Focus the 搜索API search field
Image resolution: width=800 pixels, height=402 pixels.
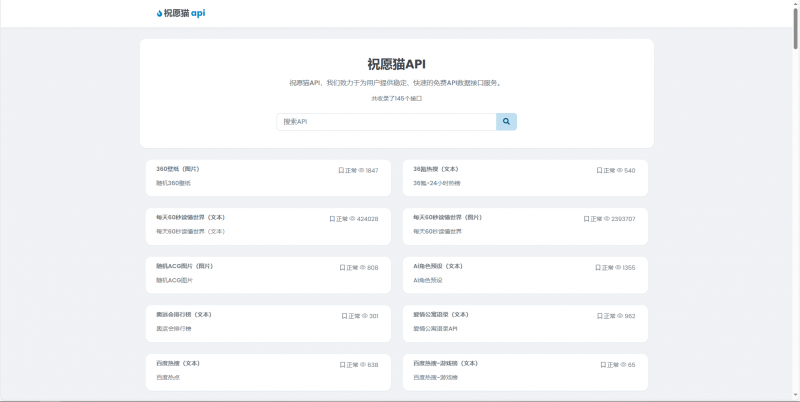point(386,121)
